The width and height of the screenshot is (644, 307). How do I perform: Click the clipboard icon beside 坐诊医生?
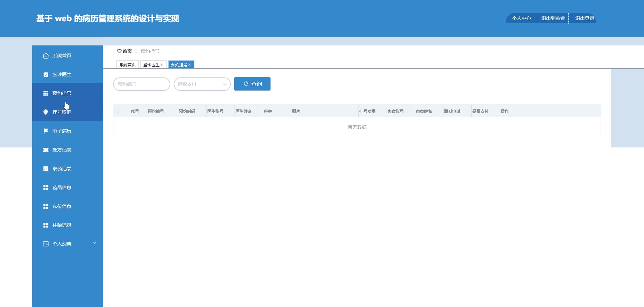46,74
